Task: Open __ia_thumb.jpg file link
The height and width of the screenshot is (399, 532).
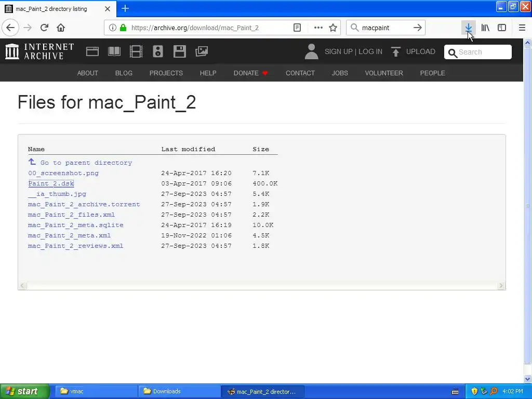Action: pos(57,194)
